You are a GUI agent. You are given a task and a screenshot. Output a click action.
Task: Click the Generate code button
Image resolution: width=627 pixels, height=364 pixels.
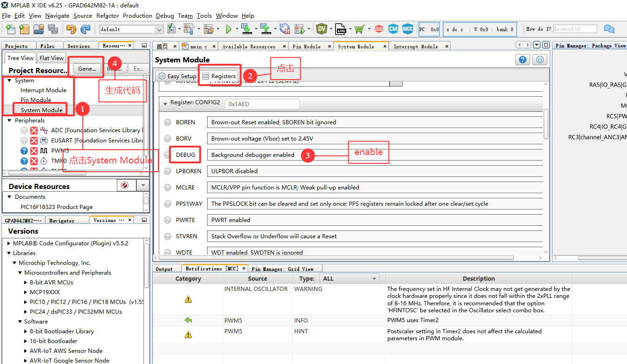(x=87, y=68)
